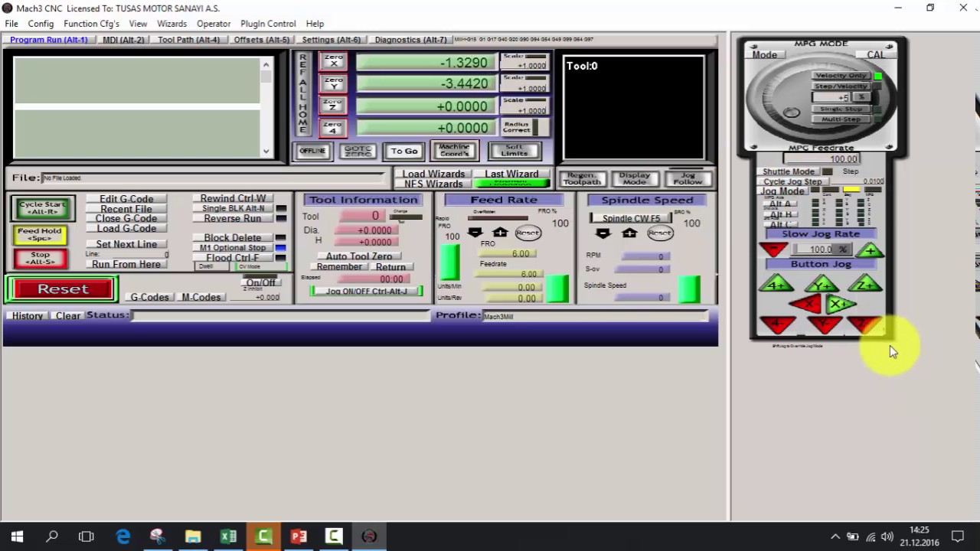Open the Windows Start menu
This screenshot has height=551, width=980.
point(17,536)
